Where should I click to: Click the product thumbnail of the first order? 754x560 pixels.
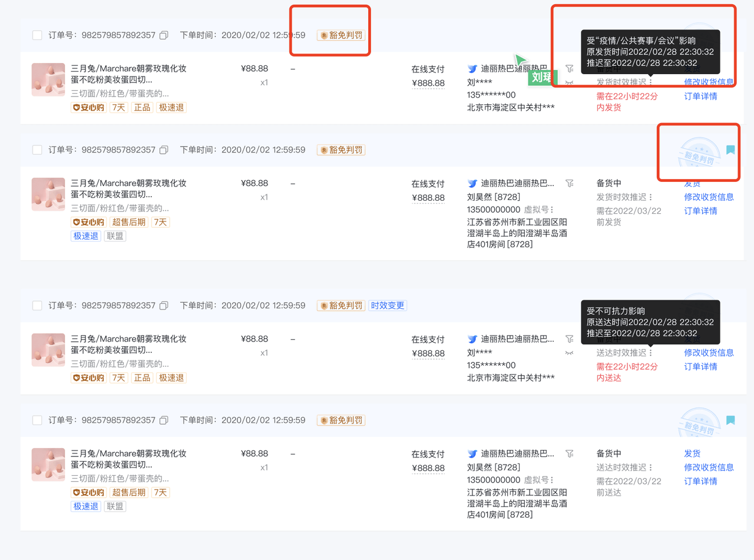[48, 79]
